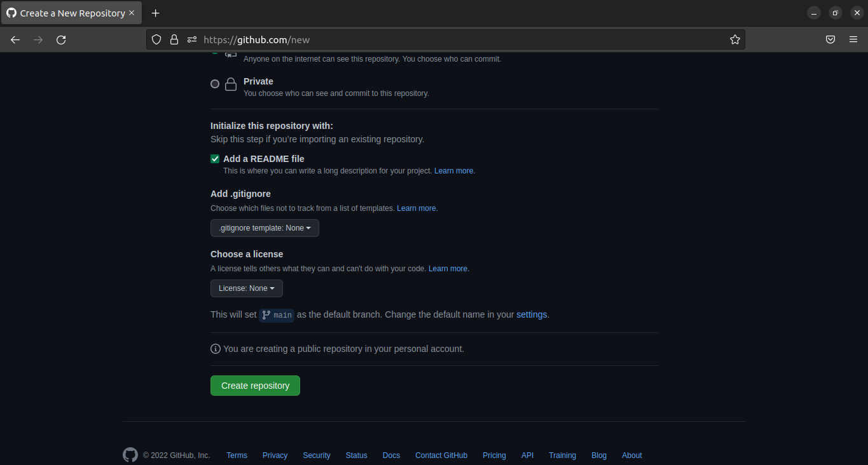Save page to Pocket icon
Screen dimensions: 868x465
click(830, 39)
